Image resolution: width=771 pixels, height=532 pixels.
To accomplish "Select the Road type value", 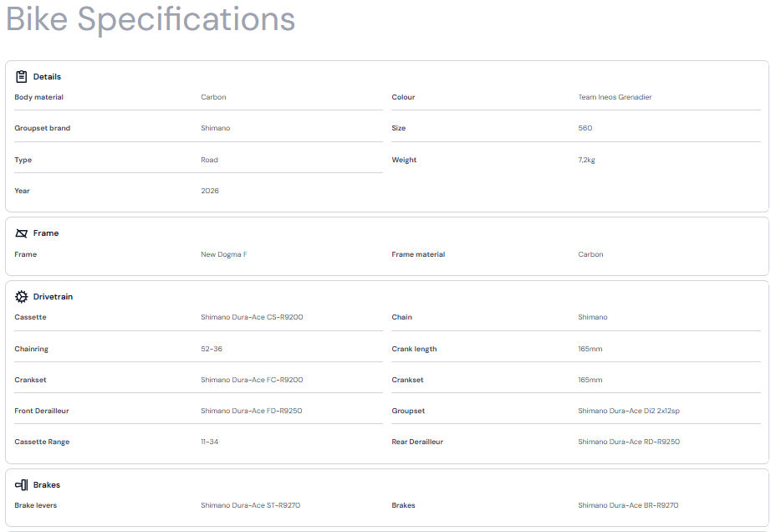I will (x=209, y=160).
